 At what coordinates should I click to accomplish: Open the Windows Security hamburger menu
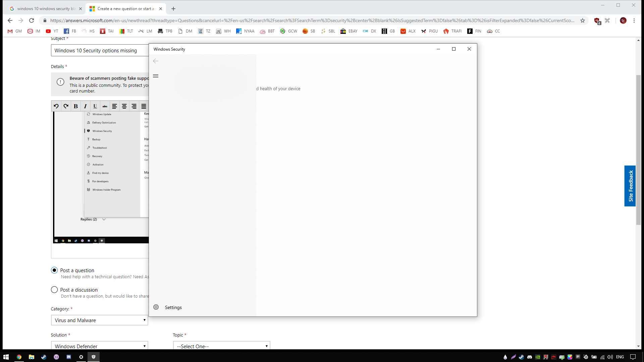pyautogui.click(x=156, y=76)
